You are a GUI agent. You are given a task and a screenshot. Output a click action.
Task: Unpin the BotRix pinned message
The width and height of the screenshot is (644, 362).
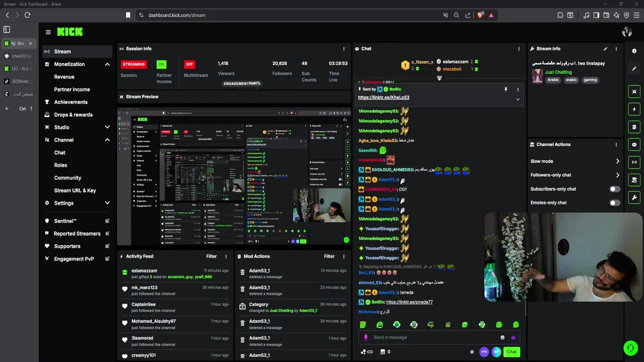(x=506, y=89)
